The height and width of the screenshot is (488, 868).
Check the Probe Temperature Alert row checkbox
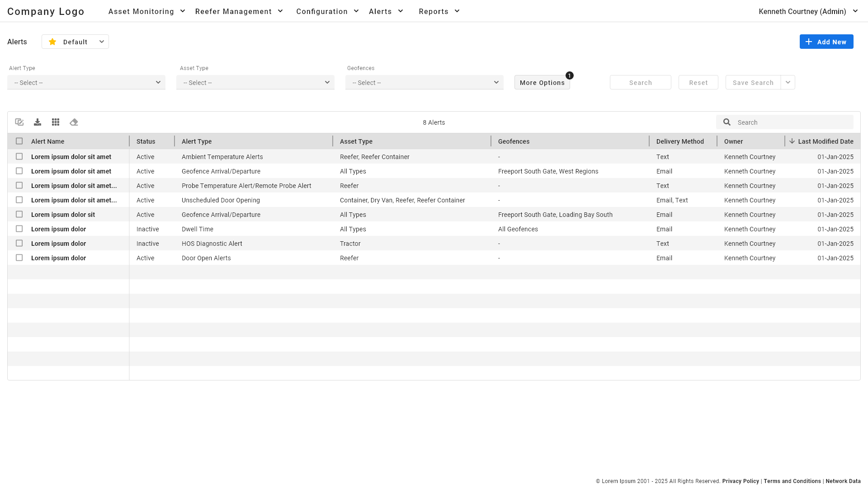[19, 185]
